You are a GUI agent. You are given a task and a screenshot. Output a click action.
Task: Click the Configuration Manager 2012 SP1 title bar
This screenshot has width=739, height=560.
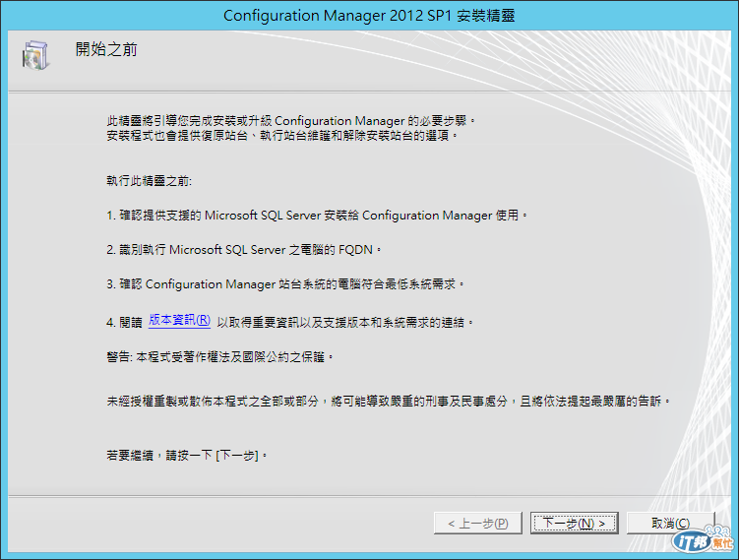(369, 15)
